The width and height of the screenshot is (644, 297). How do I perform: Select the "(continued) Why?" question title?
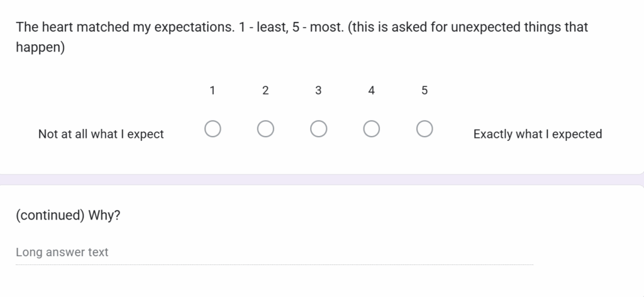click(x=68, y=216)
